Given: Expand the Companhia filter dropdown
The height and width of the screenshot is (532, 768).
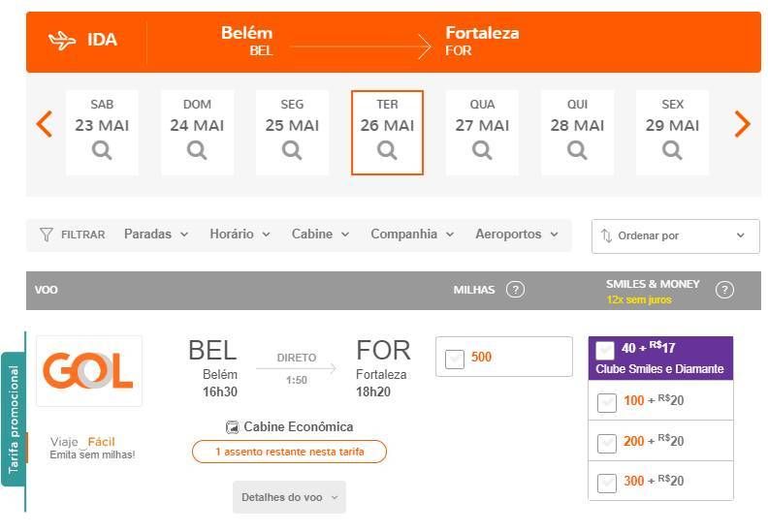Looking at the screenshot, I should point(412,235).
